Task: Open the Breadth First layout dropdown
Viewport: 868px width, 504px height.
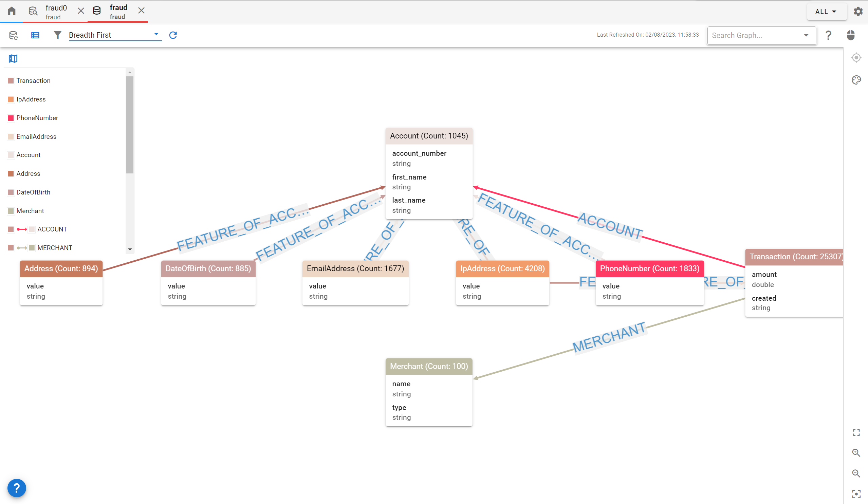Action: click(156, 34)
